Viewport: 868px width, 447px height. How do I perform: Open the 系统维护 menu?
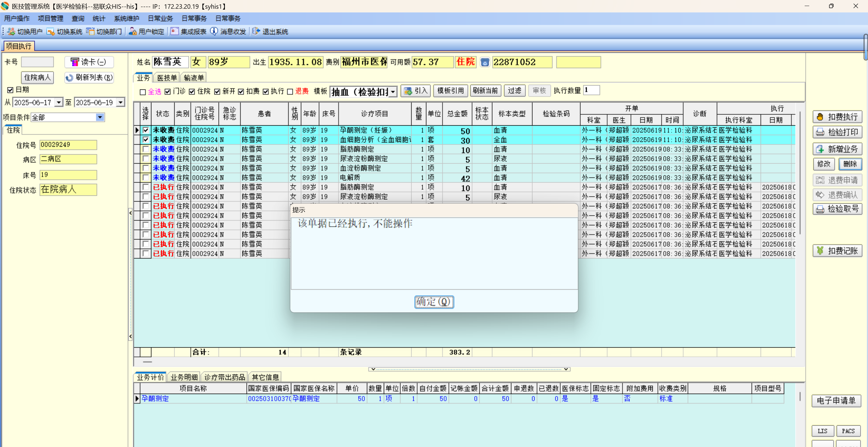(126, 18)
